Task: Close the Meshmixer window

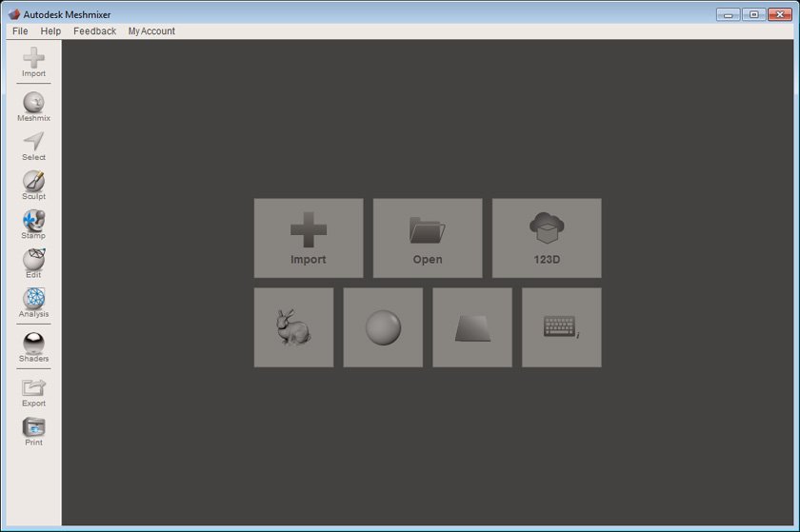Action: point(780,15)
